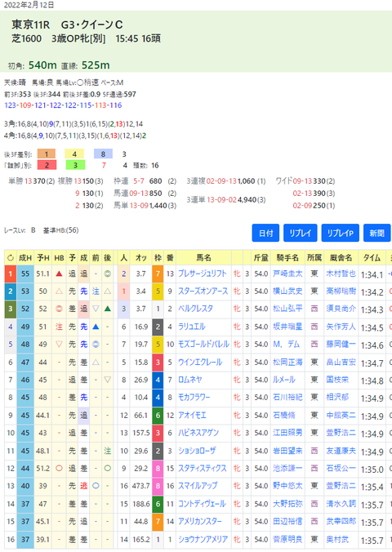Select orange 後3F差別 swatch labeled 1
Image resolution: width=392 pixels, height=552 pixels.
click(x=46, y=154)
